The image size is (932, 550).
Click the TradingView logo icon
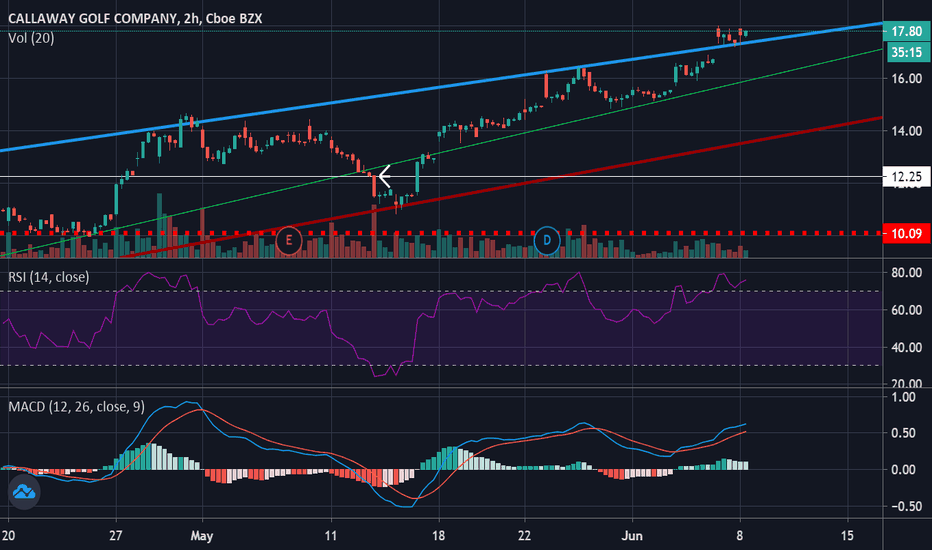pos(24,492)
